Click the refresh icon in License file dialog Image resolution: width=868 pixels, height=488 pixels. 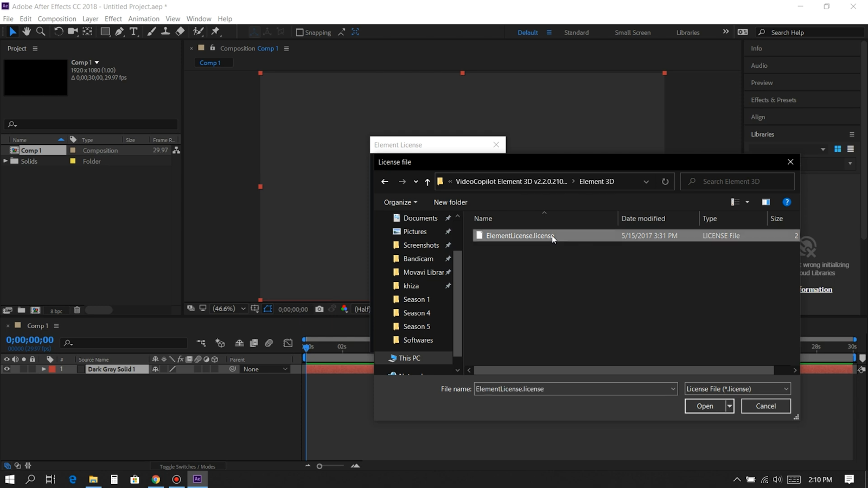pyautogui.click(x=665, y=182)
